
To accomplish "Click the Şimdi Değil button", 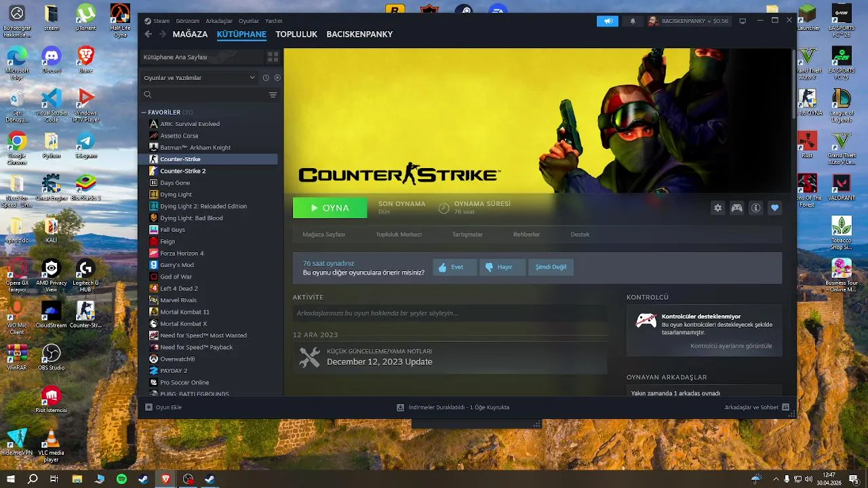I will (x=551, y=267).
